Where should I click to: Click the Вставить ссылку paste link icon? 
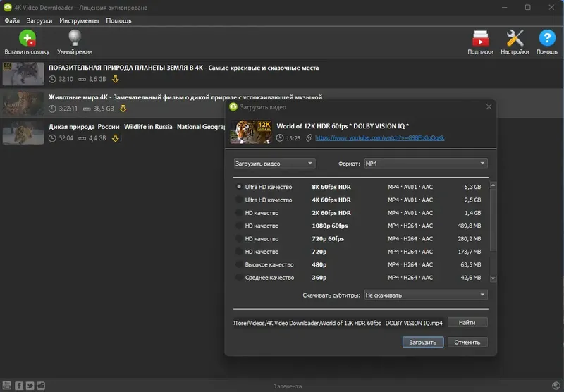27,38
